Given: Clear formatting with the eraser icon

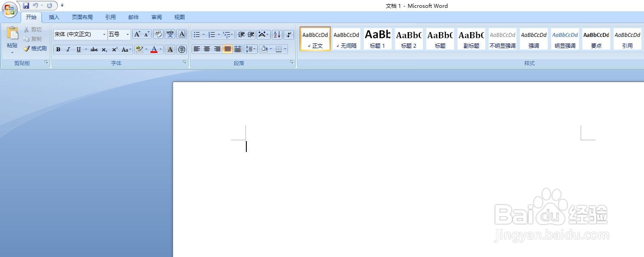Looking at the screenshot, I should (x=158, y=34).
